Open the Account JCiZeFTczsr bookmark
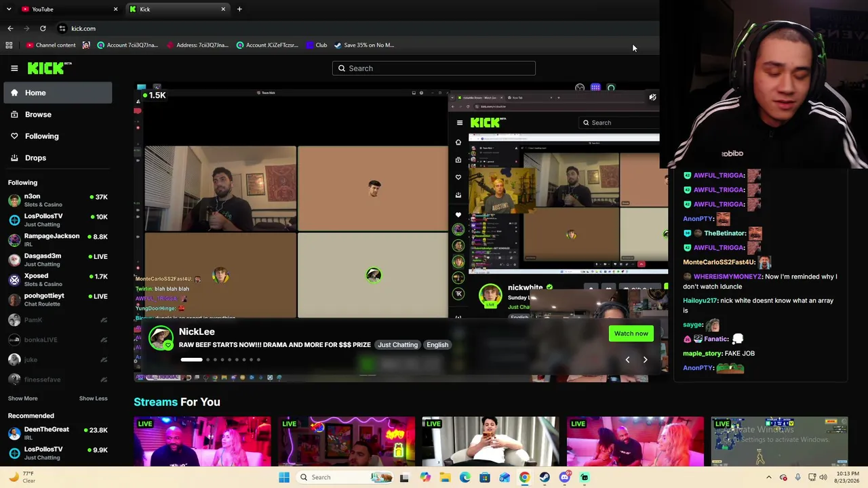This screenshot has height=488, width=868. [267, 45]
